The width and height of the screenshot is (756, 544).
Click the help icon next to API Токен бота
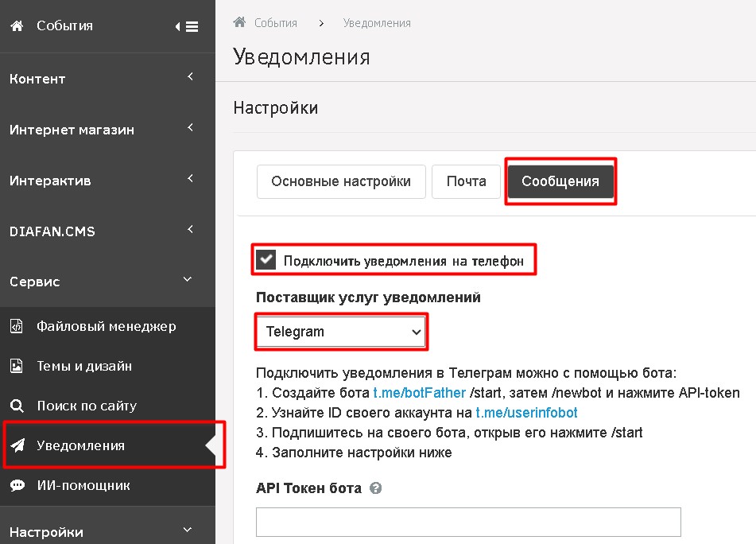[x=376, y=488]
